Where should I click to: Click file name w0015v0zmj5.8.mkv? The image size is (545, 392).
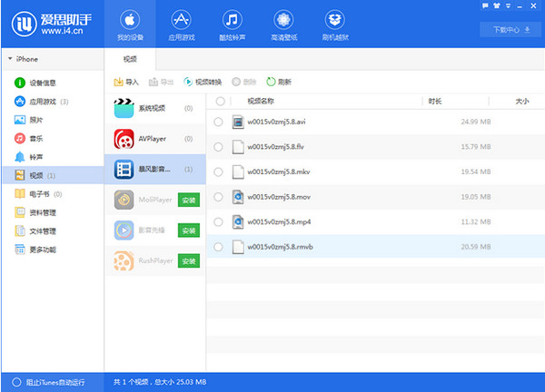(x=279, y=171)
